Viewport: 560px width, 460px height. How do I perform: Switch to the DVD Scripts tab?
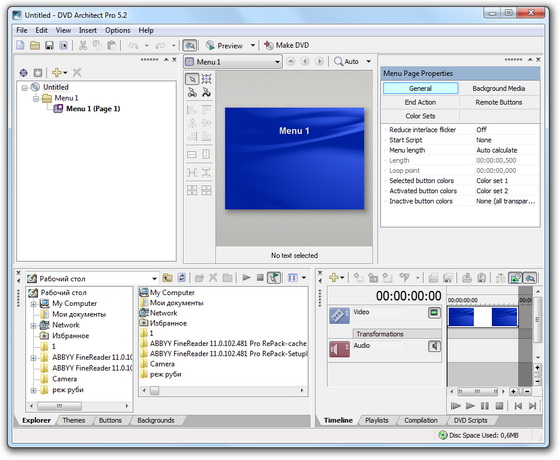470,420
